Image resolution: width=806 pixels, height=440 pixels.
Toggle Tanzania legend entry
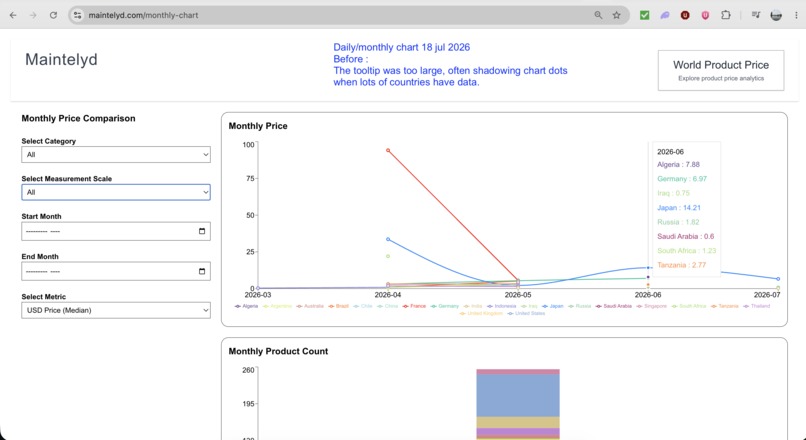point(725,306)
